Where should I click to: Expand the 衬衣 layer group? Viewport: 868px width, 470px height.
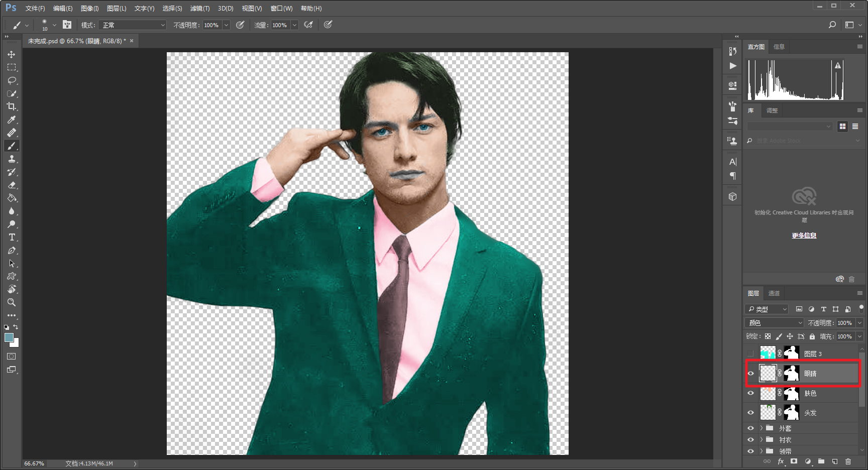762,440
